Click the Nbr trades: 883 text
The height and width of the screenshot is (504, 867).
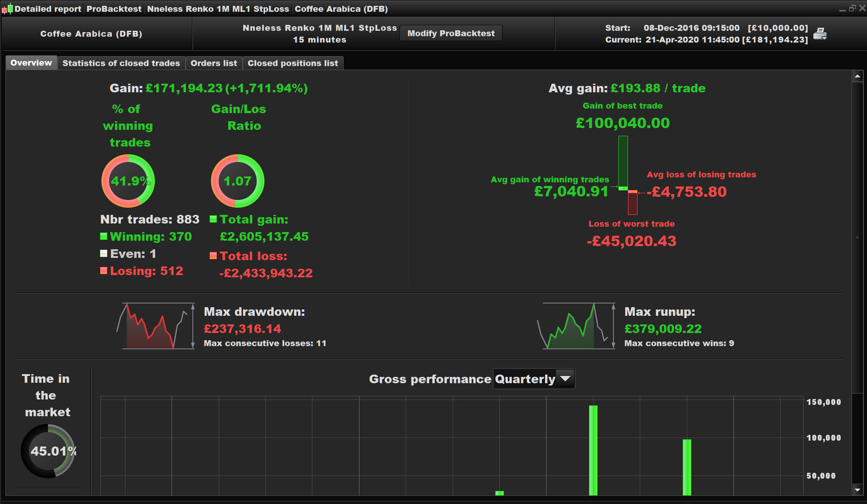click(150, 219)
